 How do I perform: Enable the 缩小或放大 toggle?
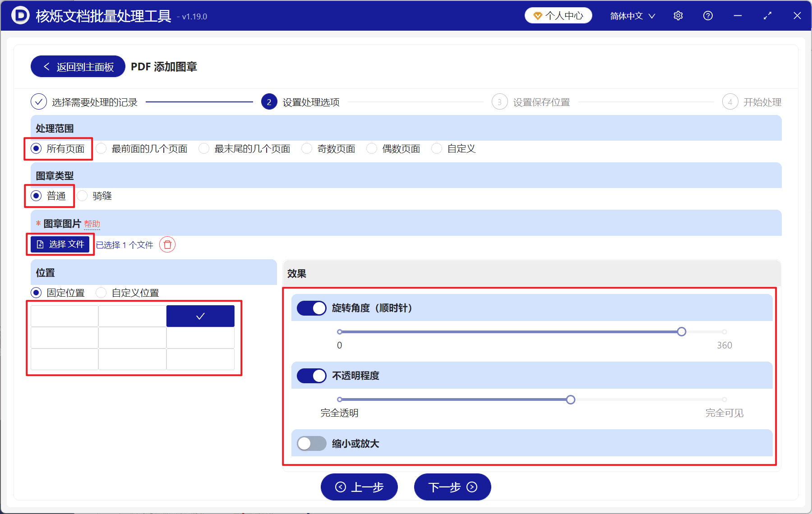(311, 444)
